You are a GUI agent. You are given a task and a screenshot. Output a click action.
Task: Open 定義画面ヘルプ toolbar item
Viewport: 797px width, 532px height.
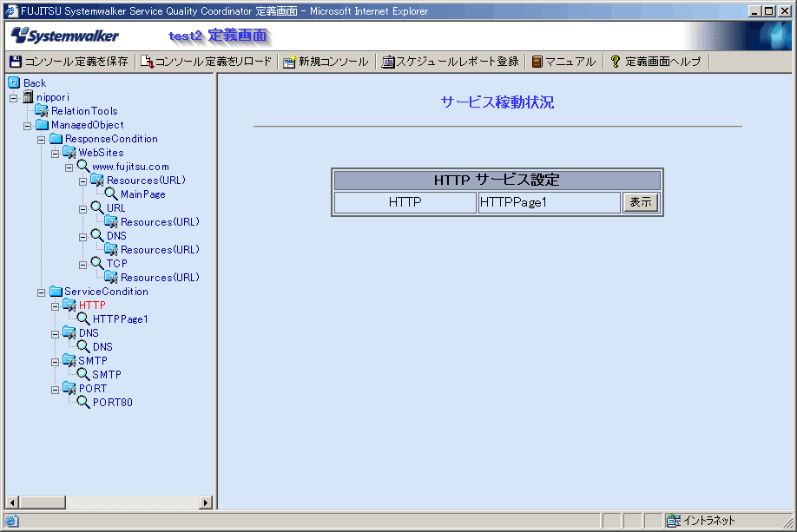click(655, 62)
